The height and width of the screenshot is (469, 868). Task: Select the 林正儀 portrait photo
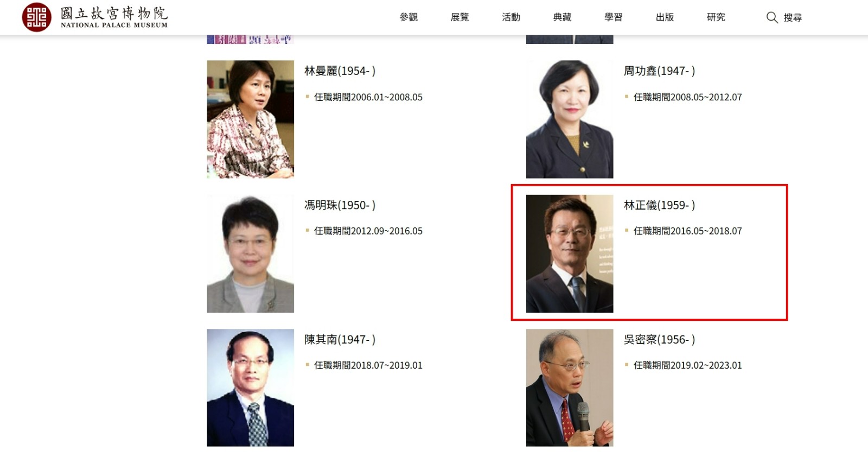(x=570, y=253)
